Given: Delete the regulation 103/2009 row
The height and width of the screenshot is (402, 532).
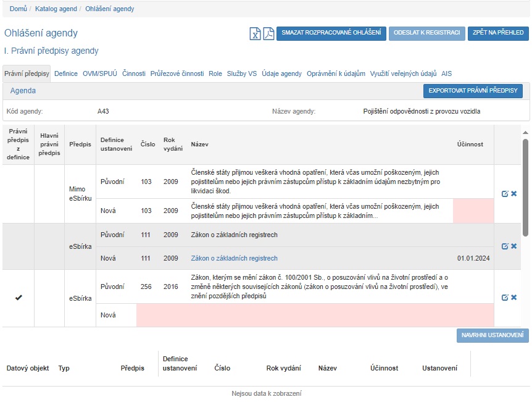Looking at the screenshot, I should point(514,194).
